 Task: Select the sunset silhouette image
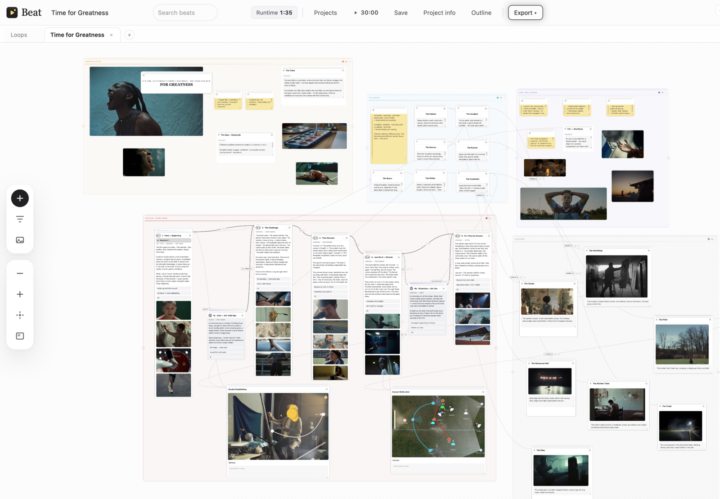tap(632, 186)
